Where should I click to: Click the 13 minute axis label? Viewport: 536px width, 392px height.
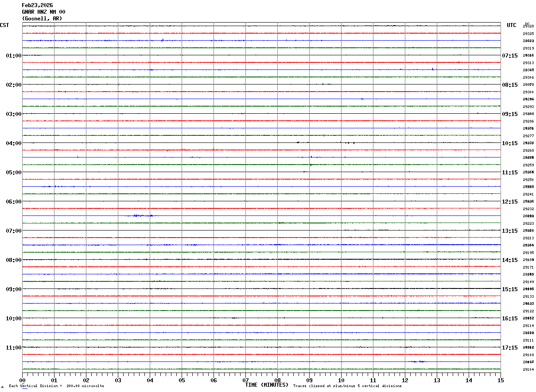437,380
